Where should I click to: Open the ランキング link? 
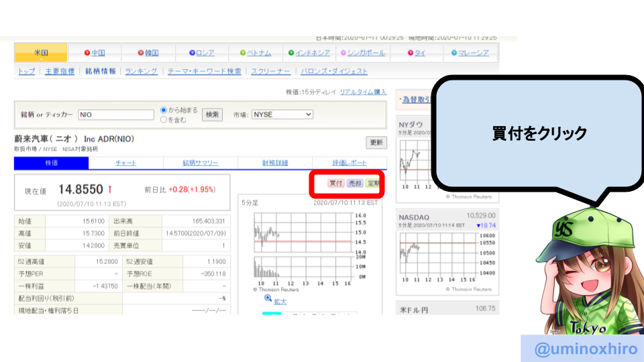(142, 71)
